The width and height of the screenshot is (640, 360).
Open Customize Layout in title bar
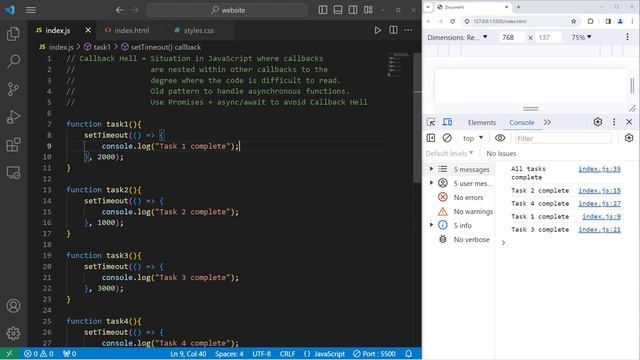pos(368,10)
